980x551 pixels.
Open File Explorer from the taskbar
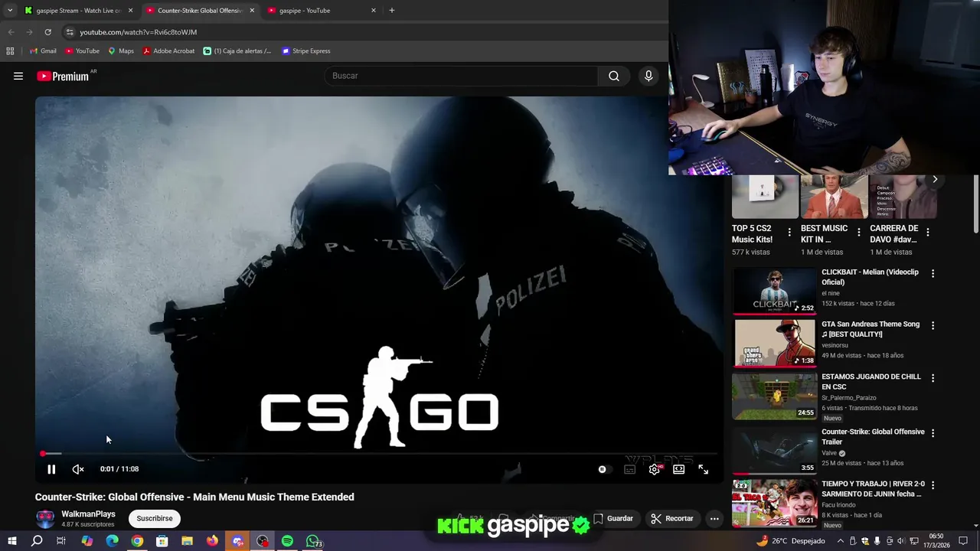pos(187,541)
